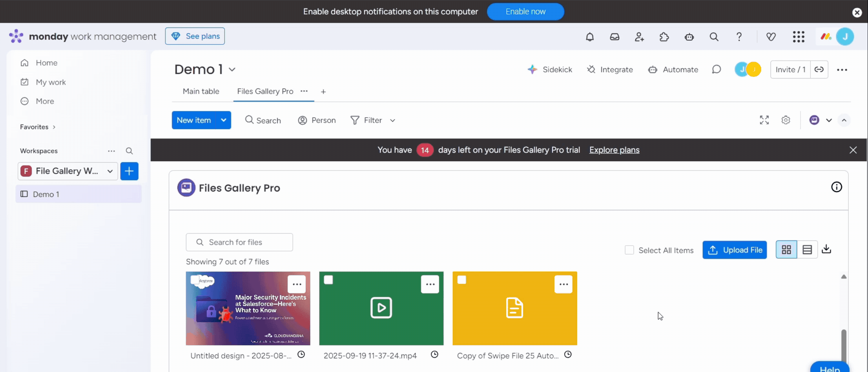This screenshot has height=372, width=868.
Task: Follow the Explore plans link
Action: click(614, 150)
